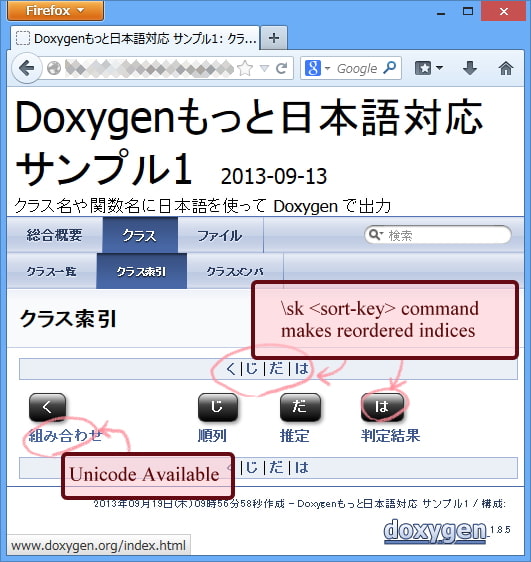This screenshot has width=531, height=562.
Task: Click inside the Google search box
Action: click(357, 68)
